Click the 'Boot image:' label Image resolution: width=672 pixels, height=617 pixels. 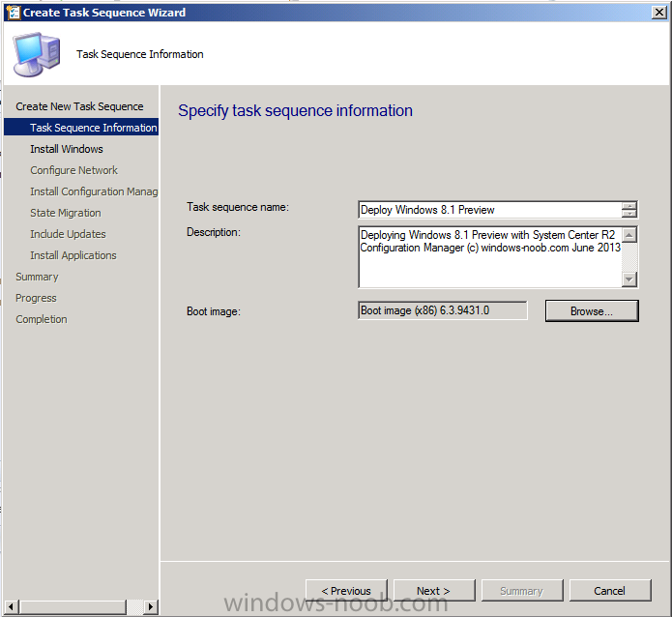(x=214, y=311)
